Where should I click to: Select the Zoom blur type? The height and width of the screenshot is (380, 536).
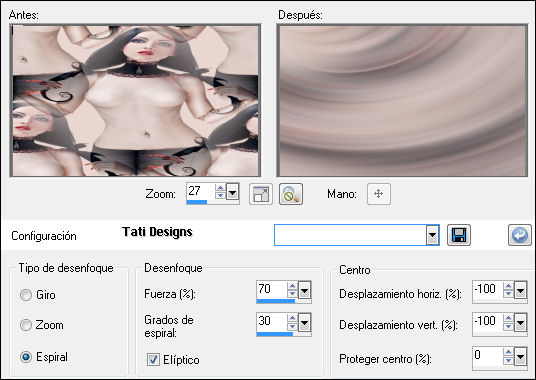(26, 325)
